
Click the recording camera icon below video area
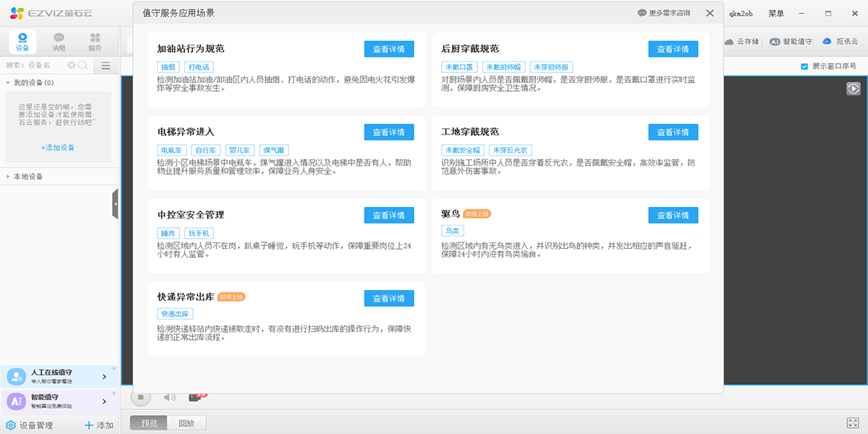pos(194,396)
